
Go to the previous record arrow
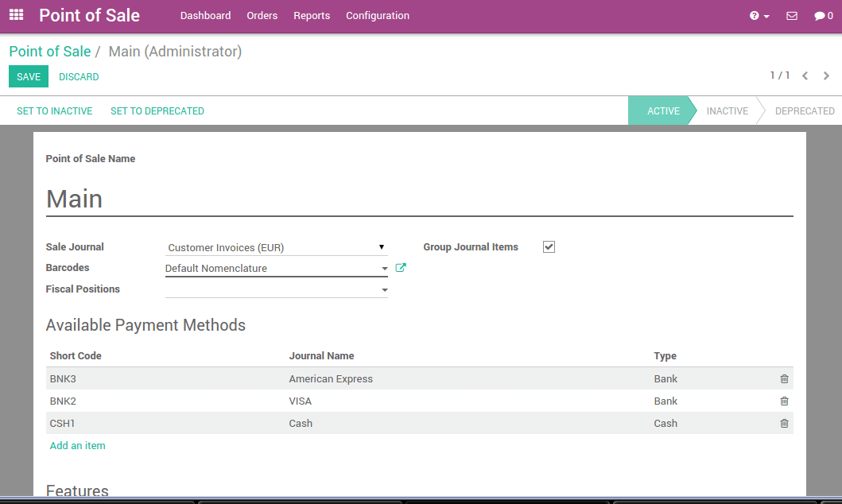[805, 76]
